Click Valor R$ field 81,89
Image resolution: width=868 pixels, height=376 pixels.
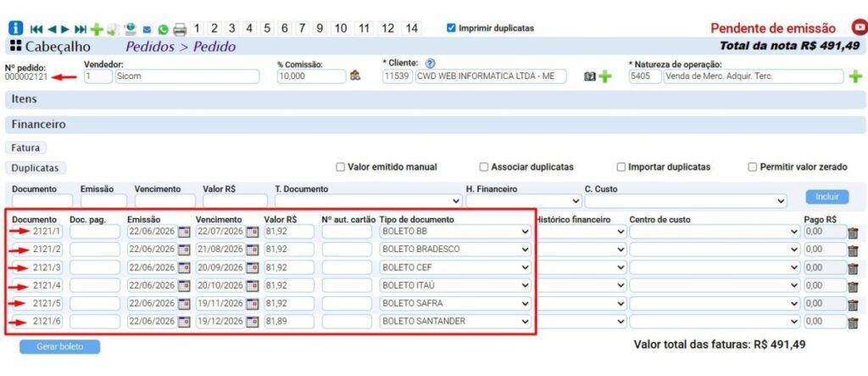289,322
